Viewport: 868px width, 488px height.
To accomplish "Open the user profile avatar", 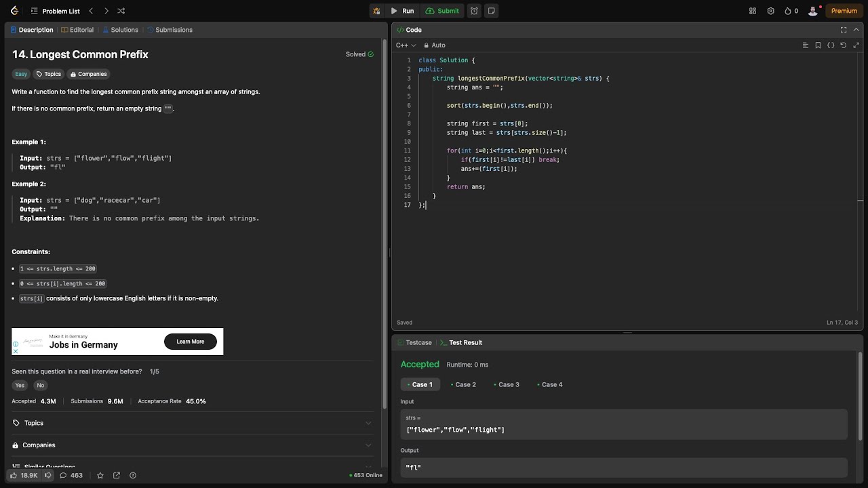I will (813, 11).
